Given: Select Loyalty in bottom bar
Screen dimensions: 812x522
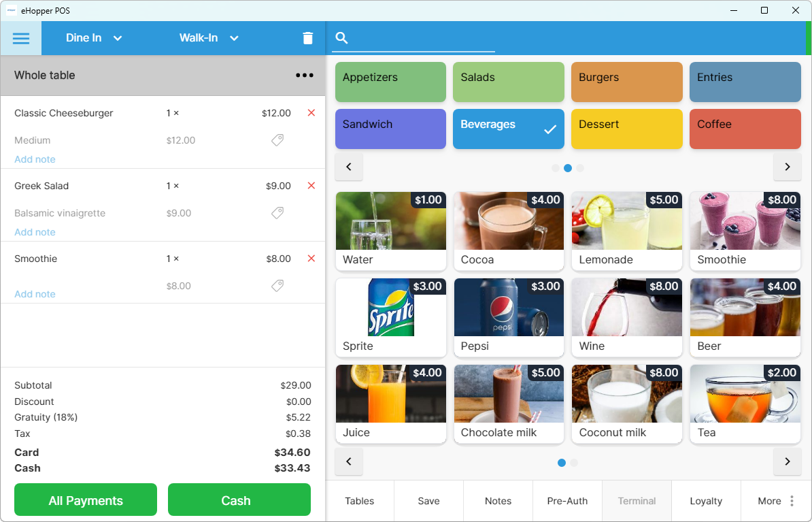Looking at the screenshot, I should (706, 501).
